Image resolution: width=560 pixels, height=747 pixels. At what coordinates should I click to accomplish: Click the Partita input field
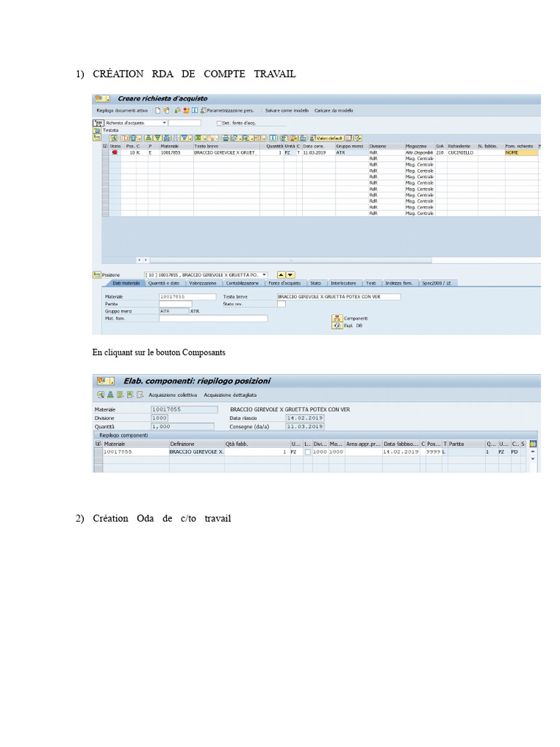click(175, 304)
